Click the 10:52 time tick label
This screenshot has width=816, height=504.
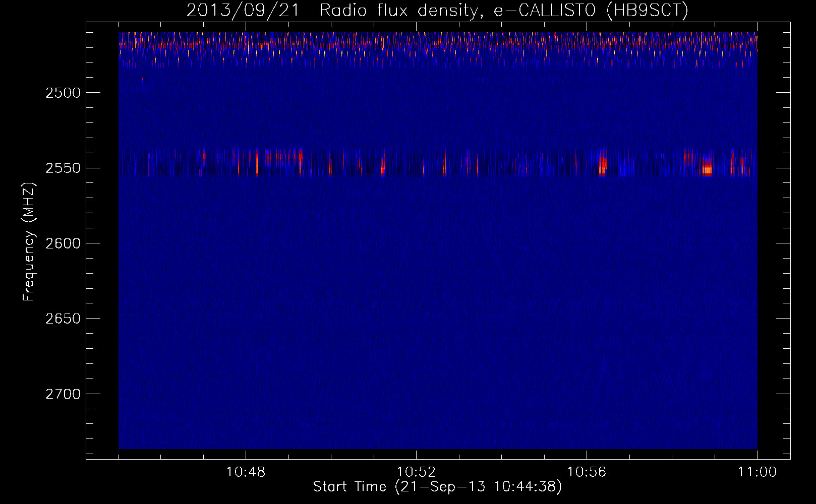tap(416, 472)
